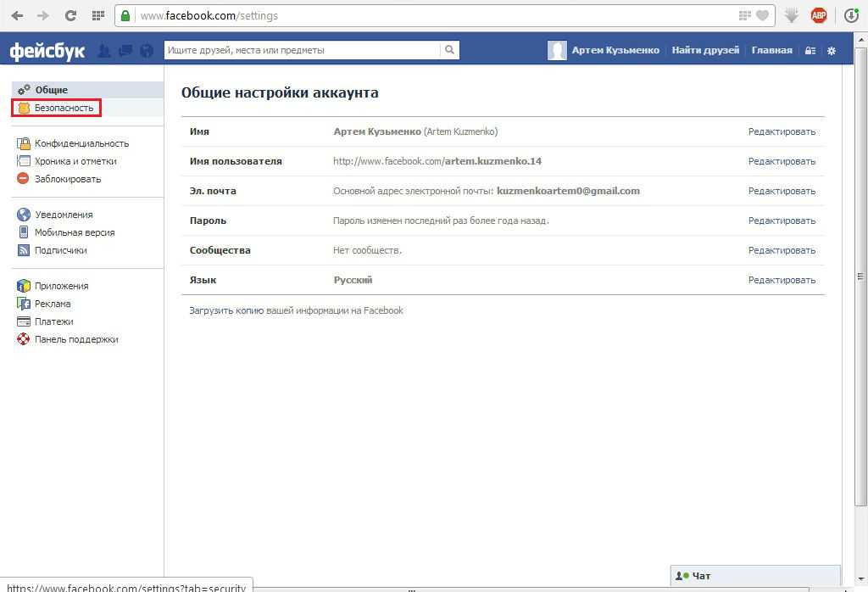Bookmark the page with the heart icon
868x592 pixels.
point(762,15)
